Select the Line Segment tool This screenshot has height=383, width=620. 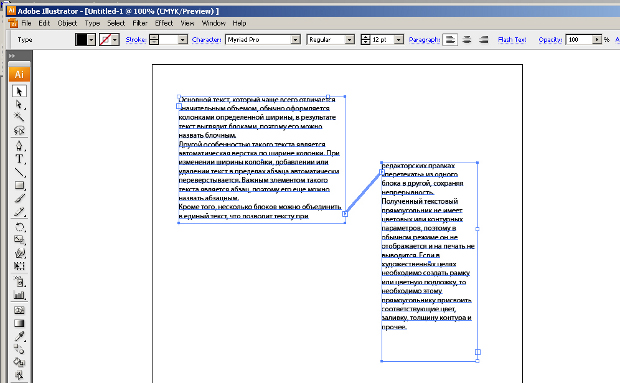click(19, 172)
